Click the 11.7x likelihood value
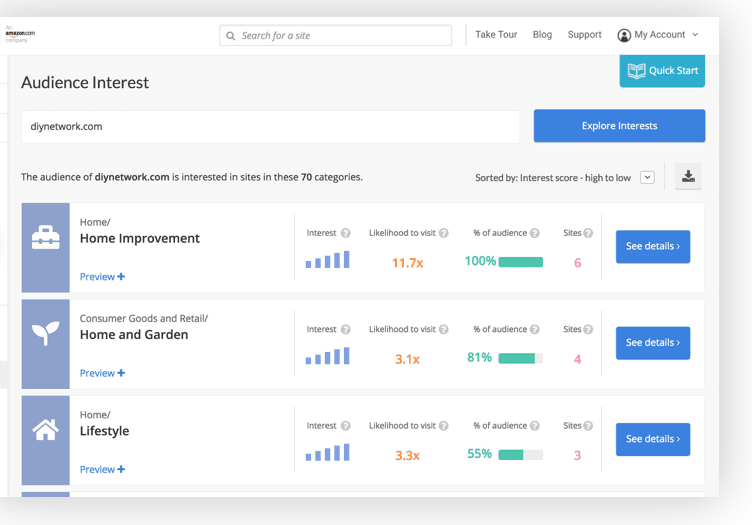Image resolution: width=752 pixels, height=525 pixels. click(x=407, y=263)
